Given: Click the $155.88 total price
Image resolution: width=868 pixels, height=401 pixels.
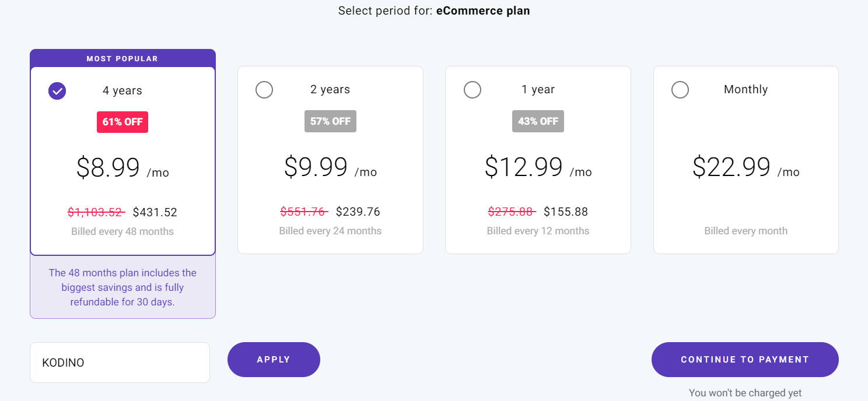Looking at the screenshot, I should 566,212.
